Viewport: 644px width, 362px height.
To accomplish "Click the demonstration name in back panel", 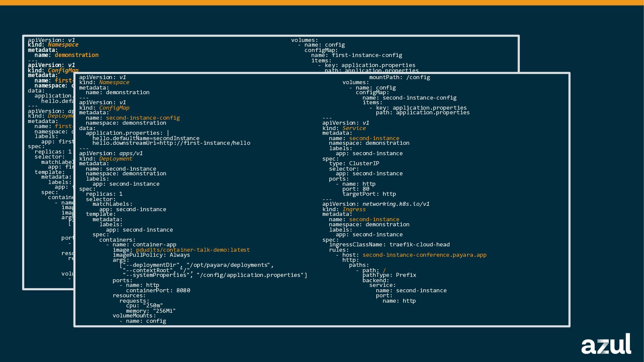I will click(76, 55).
